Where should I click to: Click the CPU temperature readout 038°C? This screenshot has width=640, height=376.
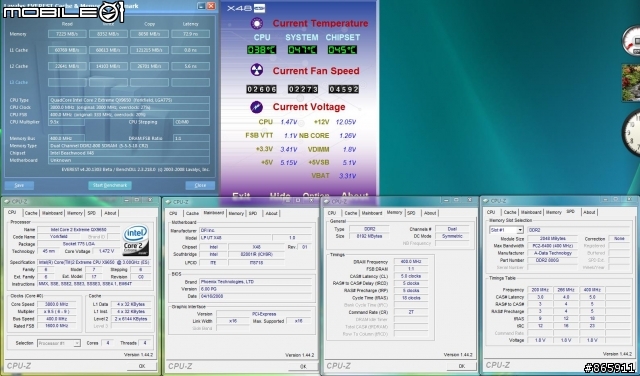tap(262, 50)
